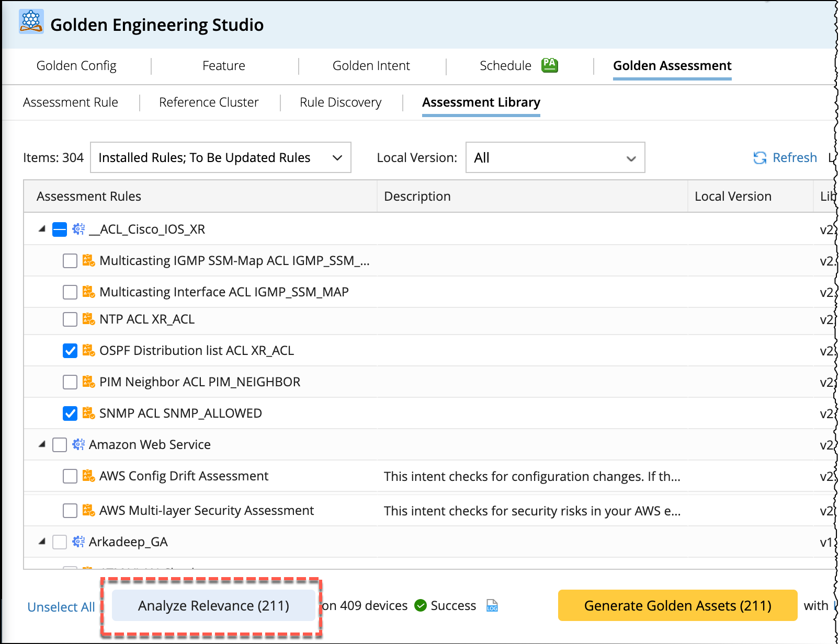Click the Generate Golden Assets (211) button
839x644 pixels.
677,605
